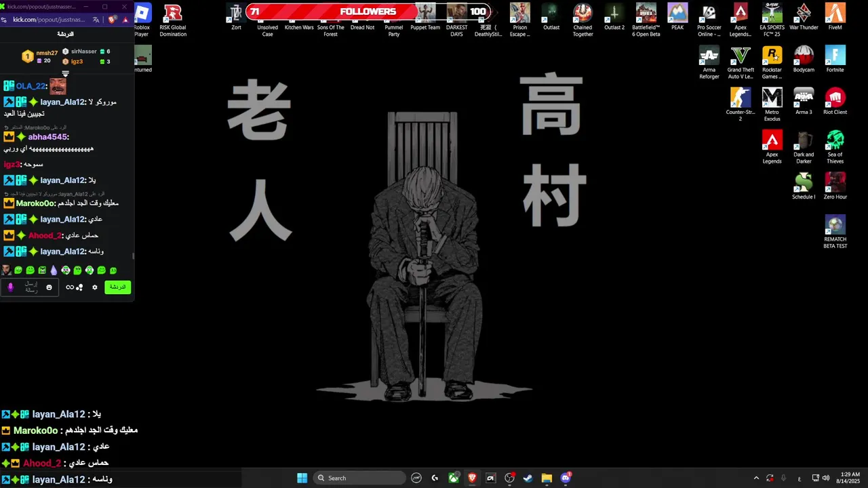This screenshot has width=868, height=488.
Task: Launch the FiveM shortcut
Action: [x=835, y=17]
